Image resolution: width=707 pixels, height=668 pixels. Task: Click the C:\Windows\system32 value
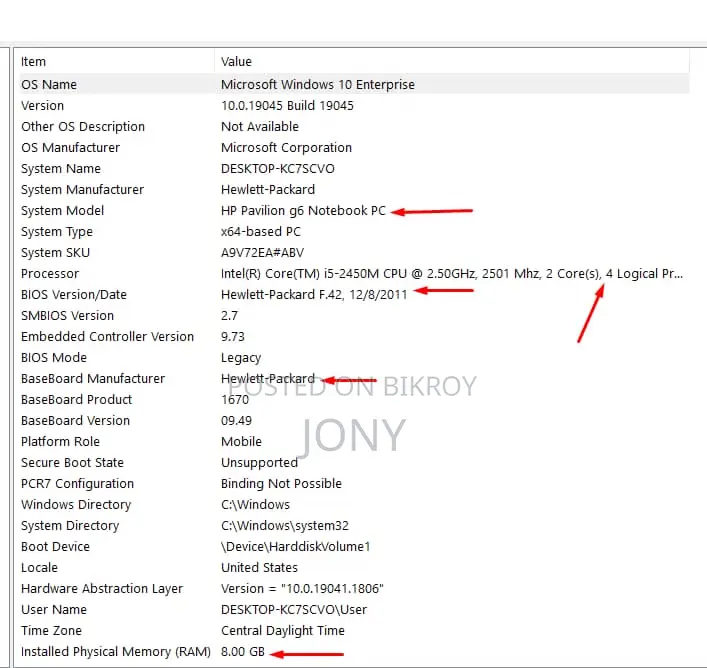(x=285, y=526)
